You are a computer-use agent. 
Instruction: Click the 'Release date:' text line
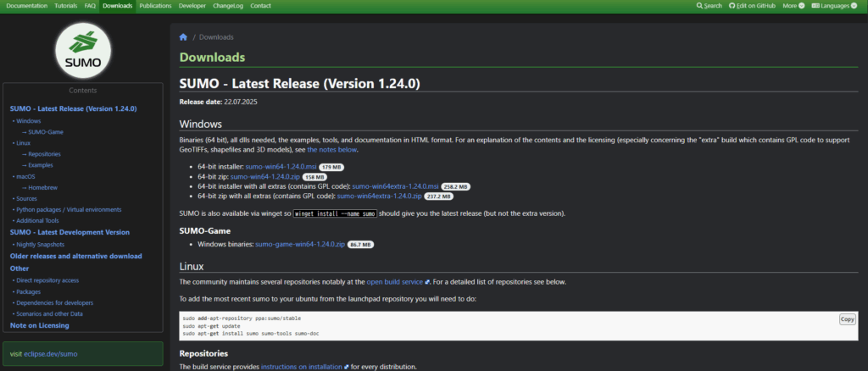coord(218,102)
